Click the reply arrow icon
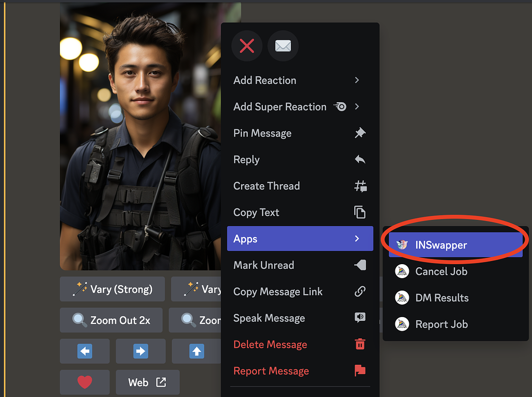 tap(360, 159)
